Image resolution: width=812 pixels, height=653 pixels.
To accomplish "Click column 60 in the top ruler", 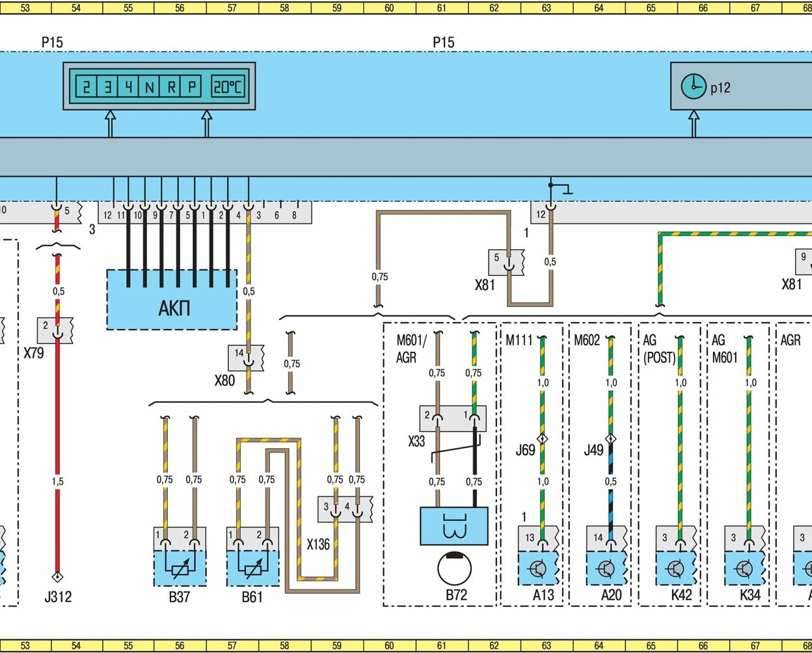I will pyautogui.click(x=389, y=8).
